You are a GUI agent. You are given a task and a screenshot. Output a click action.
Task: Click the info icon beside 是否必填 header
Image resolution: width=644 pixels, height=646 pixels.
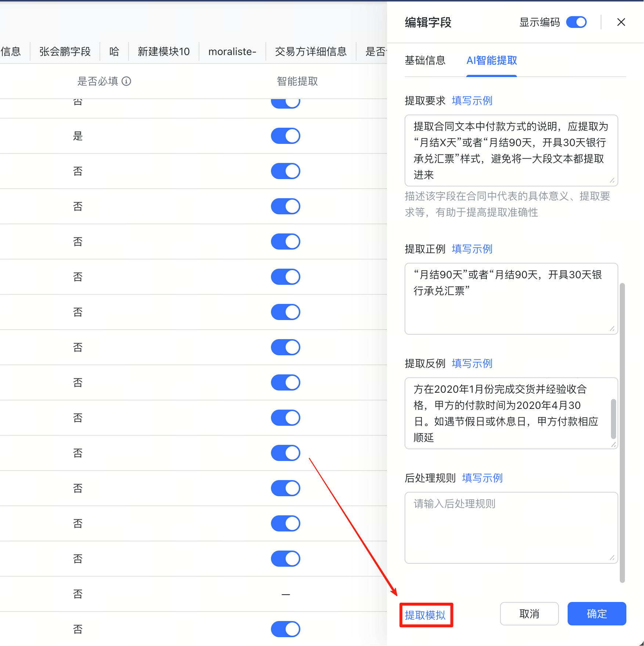[127, 81]
